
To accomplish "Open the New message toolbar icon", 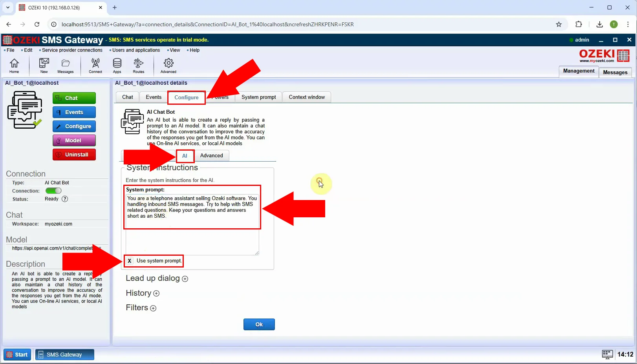I will click(x=44, y=66).
